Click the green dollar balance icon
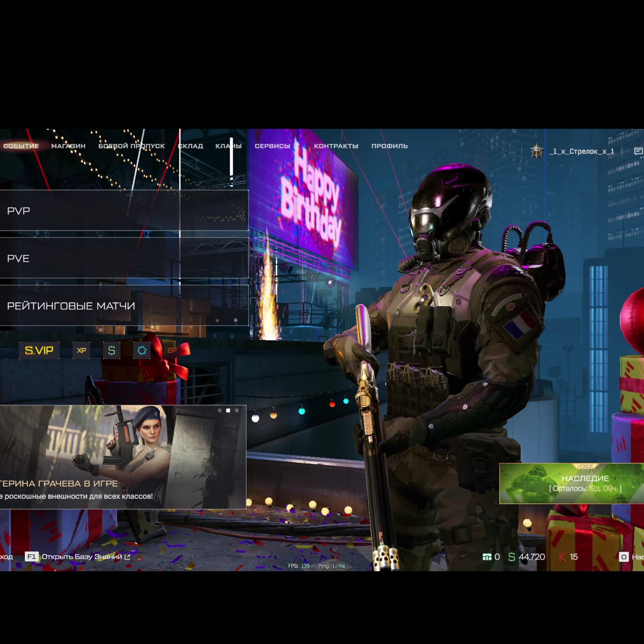Screen dimensions: 644x644 [512, 557]
